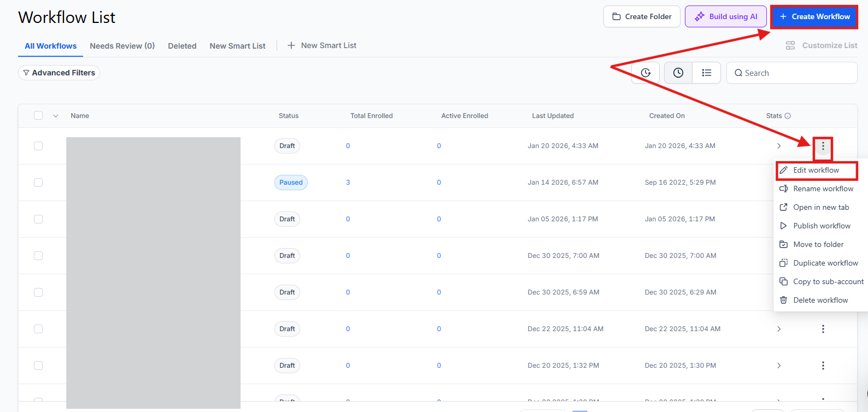
Task: Open three-dot menu for Dec 22 workflow
Action: [x=823, y=329]
